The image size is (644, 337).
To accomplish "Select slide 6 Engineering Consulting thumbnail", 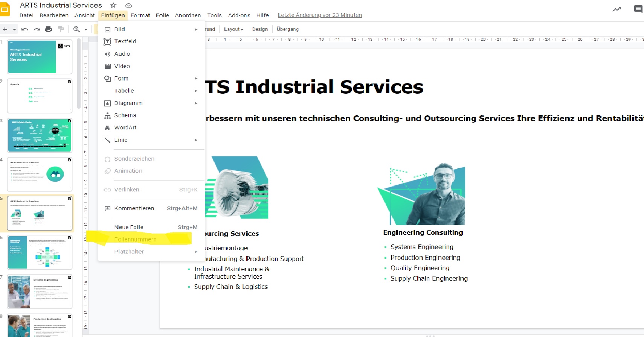I will click(x=40, y=252).
